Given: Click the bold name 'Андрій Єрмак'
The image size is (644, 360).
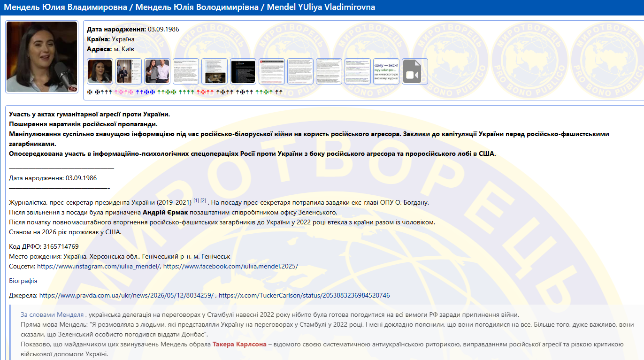Looking at the screenshot, I should (x=165, y=212).
